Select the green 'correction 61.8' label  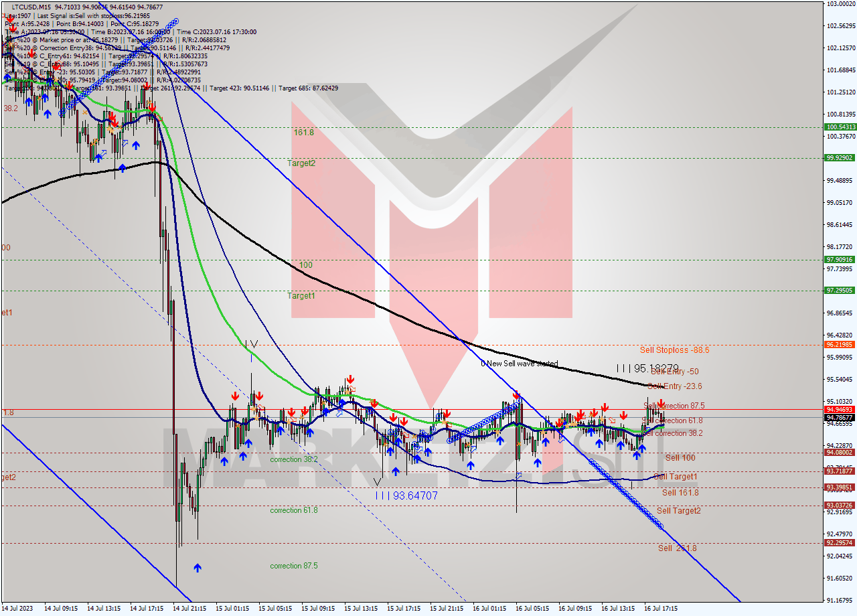(x=294, y=510)
